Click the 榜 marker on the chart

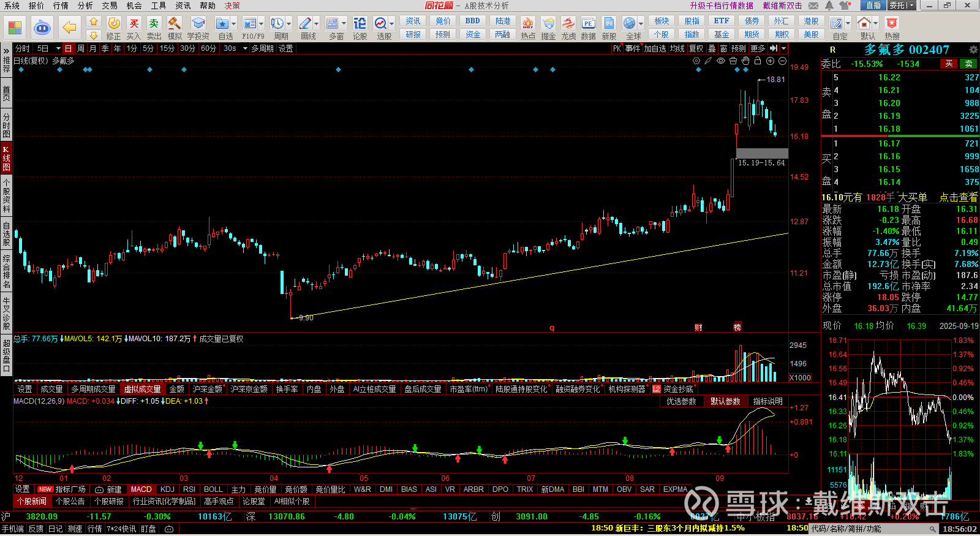[x=737, y=328]
